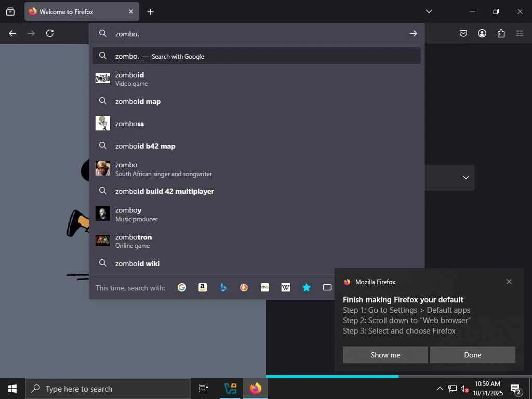Search this time with Amazon

pyautogui.click(x=203, y=287)
